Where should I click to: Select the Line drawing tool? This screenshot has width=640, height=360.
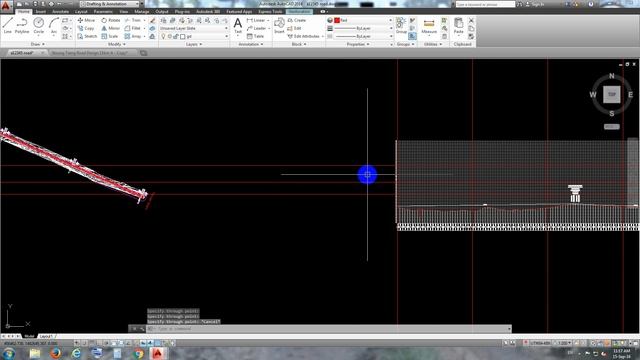coord(7,25)
